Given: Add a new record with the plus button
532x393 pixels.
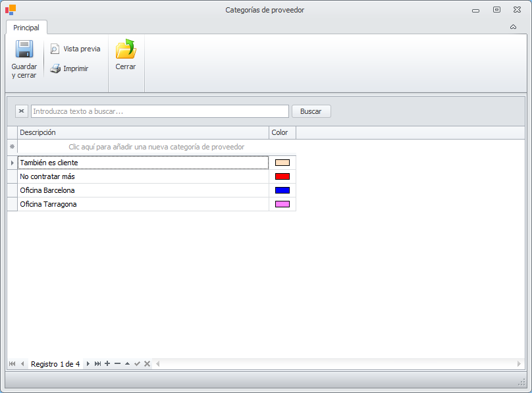Looking at the screenshot, I should pyautogui.click(x=107, y=363).
